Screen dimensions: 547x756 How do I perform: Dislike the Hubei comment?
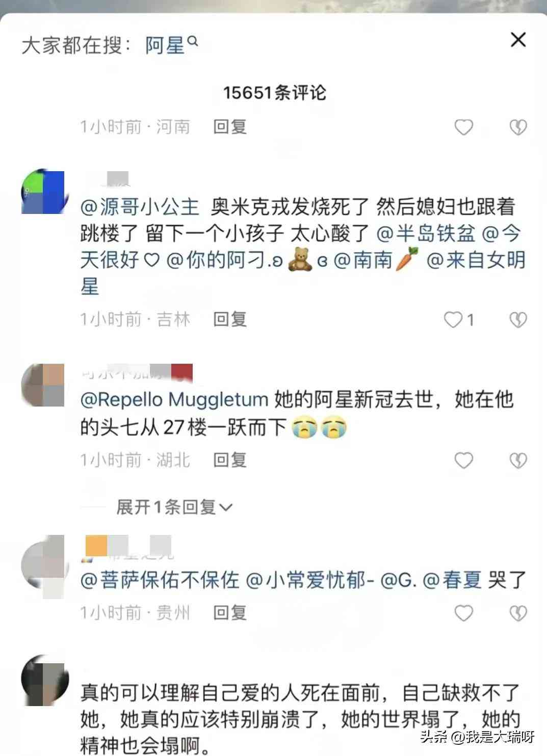coord(518,461)
